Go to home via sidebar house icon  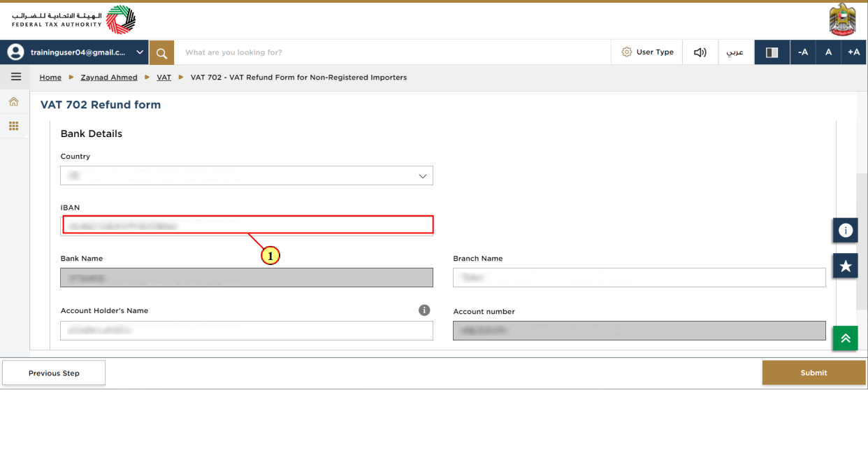point(13,102)
